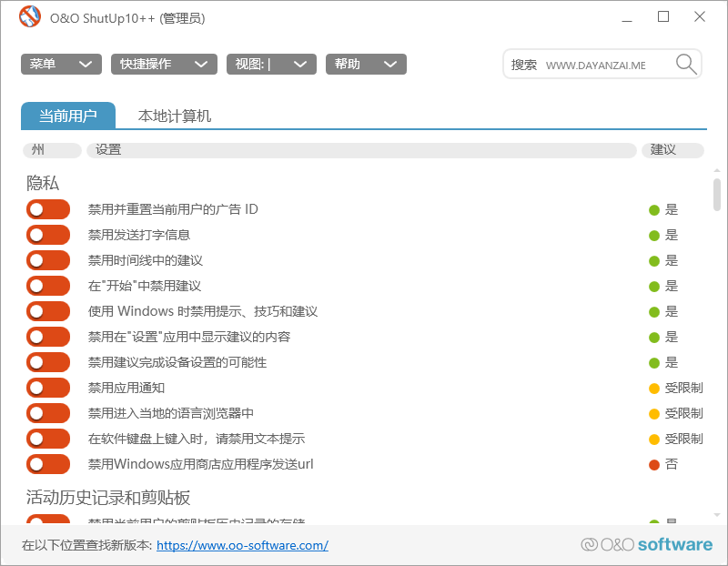
Task: Open the 菜单 dropdown
Action: point(61,64)
